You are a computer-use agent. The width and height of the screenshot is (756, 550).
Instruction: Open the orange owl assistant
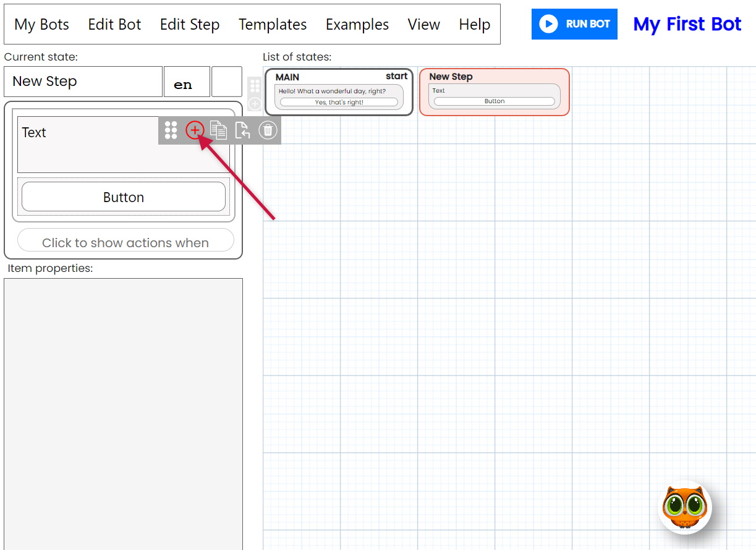click(684, 507)
